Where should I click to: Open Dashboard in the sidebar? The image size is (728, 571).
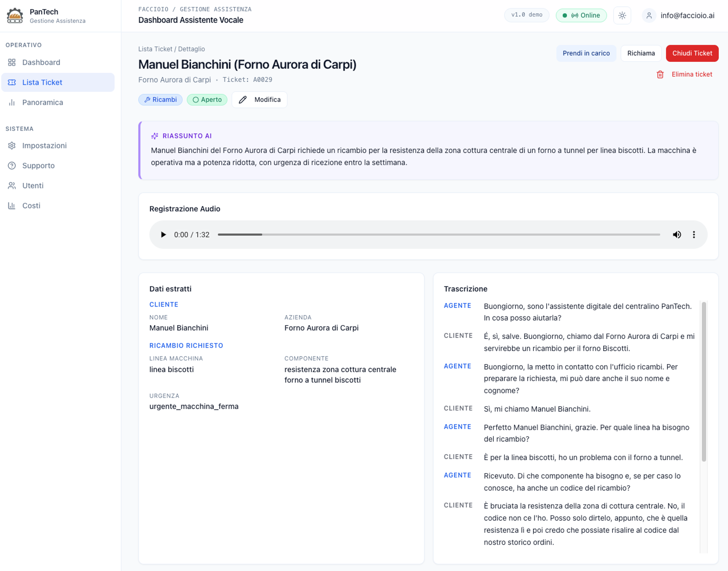coord(58,62)
